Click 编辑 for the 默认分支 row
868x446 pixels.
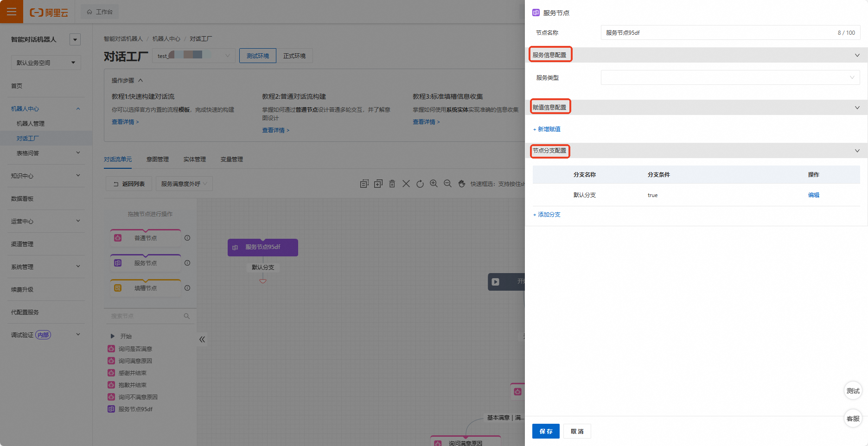coord(814,195)
